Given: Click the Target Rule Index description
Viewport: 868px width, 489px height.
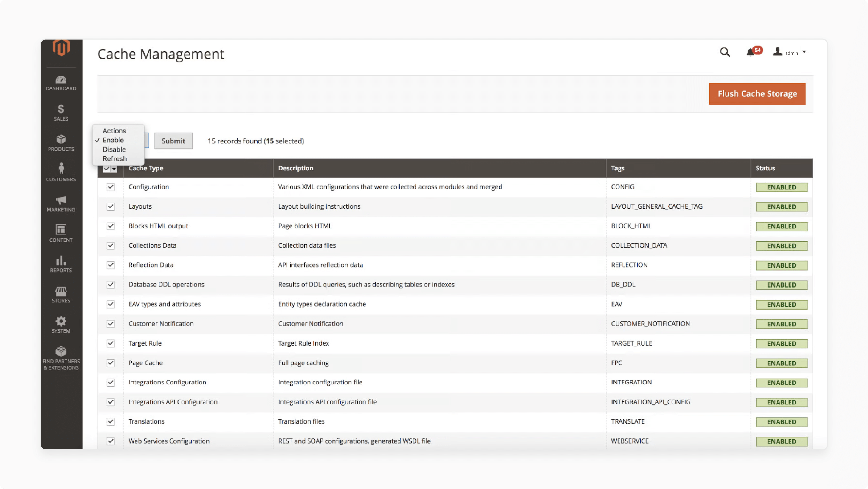Looking at the screenshot, I should pyautogui.click(x=303, y=343).
